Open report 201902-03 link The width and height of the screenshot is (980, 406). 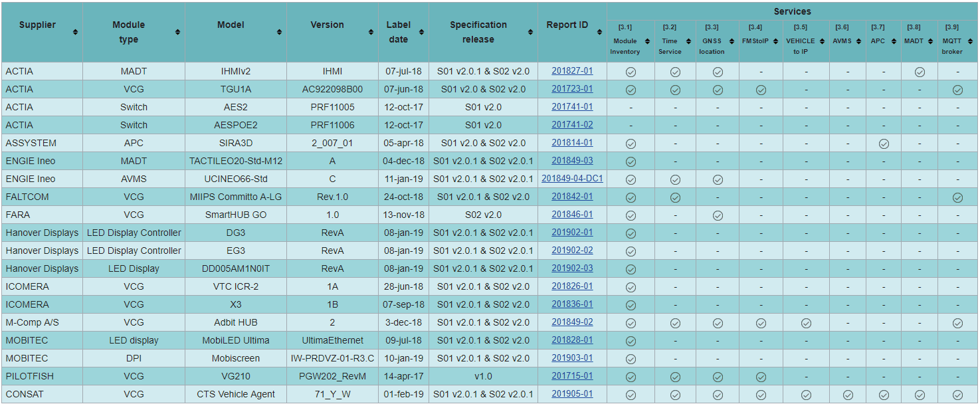(x=572, y=268)
